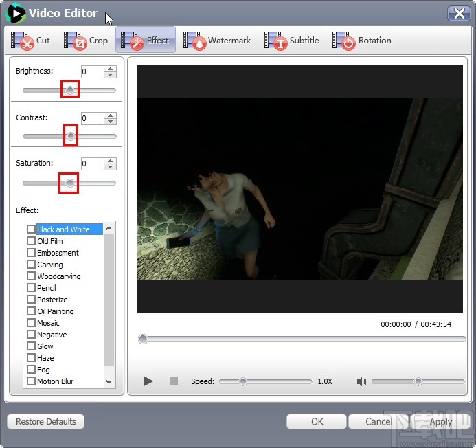Click the Saturation slider handle
The image size is (476, 448).
tap(70, 183)
